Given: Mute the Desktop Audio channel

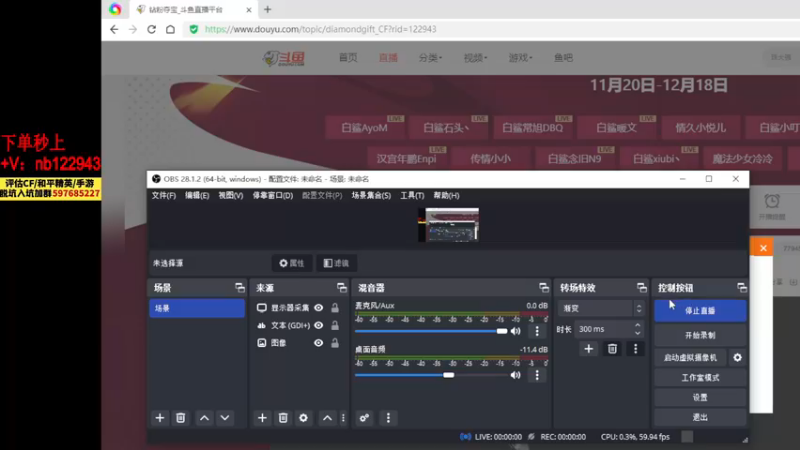Looking at the screenshot, I should click(x=516, y=375).
